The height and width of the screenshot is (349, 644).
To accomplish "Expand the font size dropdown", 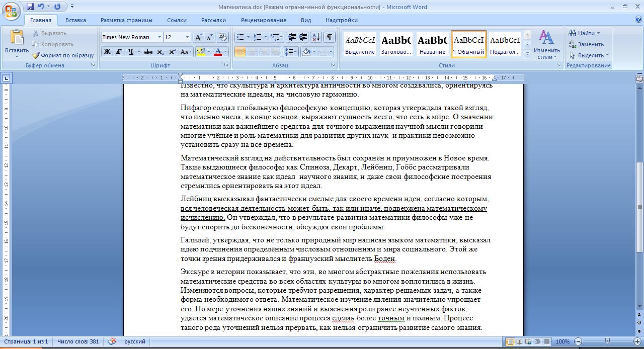I will click(x=188, y=37).
